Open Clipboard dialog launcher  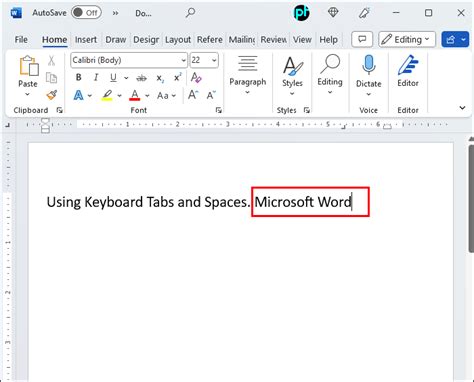[60, 110]
